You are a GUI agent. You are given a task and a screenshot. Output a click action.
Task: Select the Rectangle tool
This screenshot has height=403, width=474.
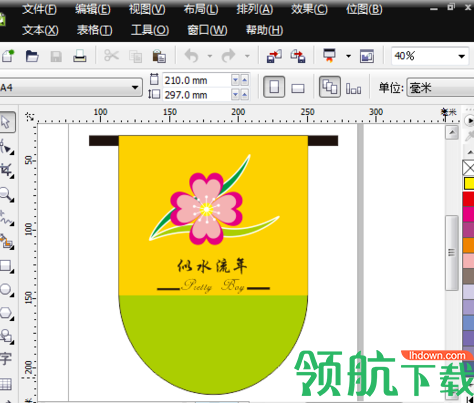7,266
